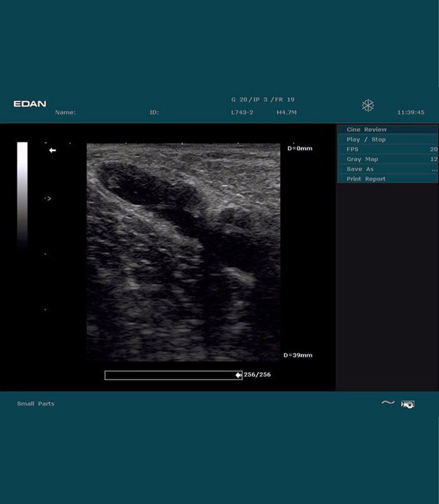This screenshot has height=504, width=439.
Task: Click the tilde wave icon in status bar
Action: [x=388, y=403]
